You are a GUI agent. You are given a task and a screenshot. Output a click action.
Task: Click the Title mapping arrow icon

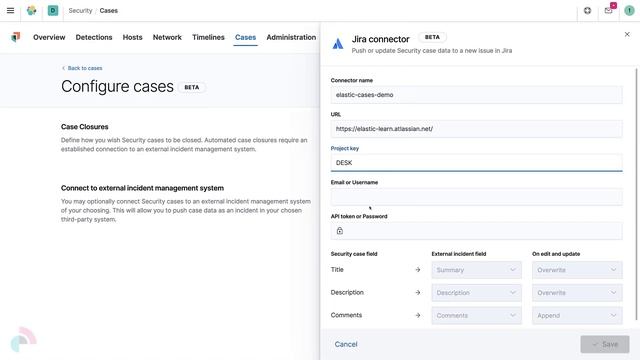tap(418, 270)
